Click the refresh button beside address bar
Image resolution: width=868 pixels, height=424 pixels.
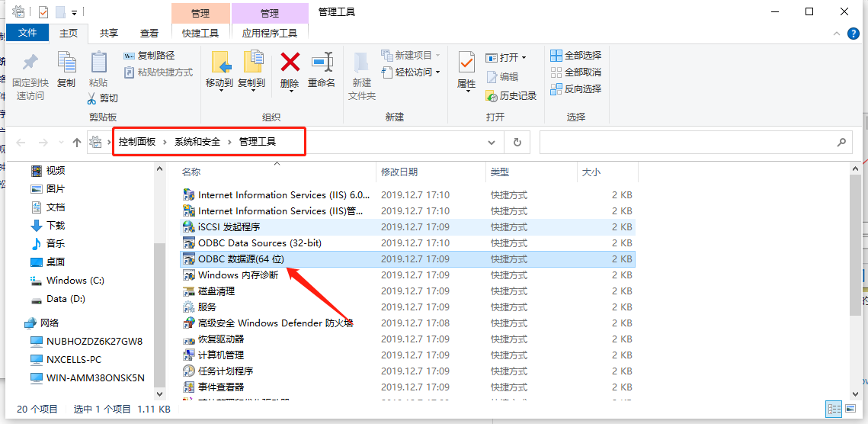(517, 142)
